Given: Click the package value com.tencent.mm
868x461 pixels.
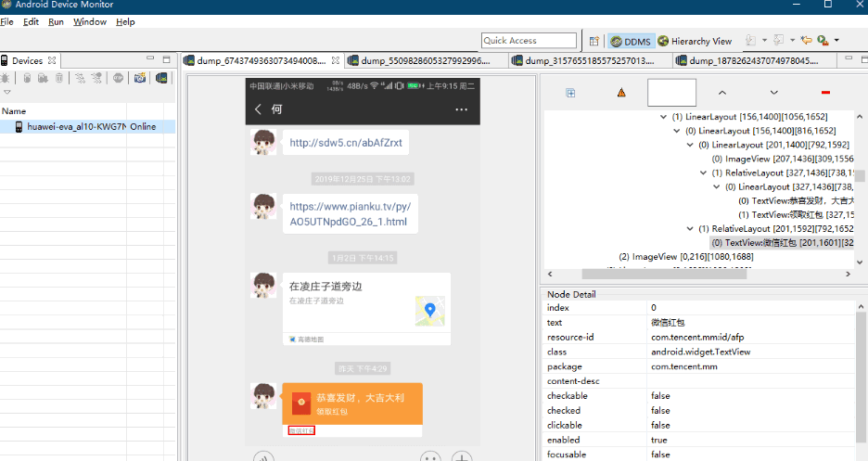Looking at the screenshot, I should click(x=684, y=366).
